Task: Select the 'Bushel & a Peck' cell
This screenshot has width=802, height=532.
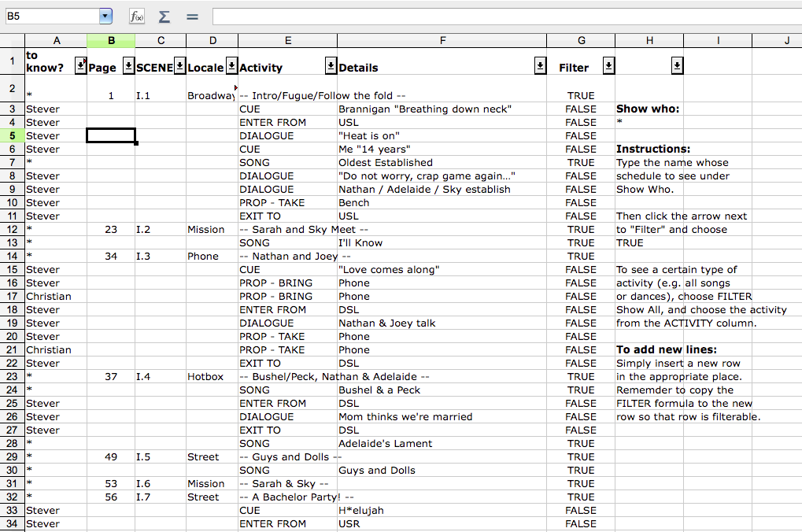Action: point(442,390)
